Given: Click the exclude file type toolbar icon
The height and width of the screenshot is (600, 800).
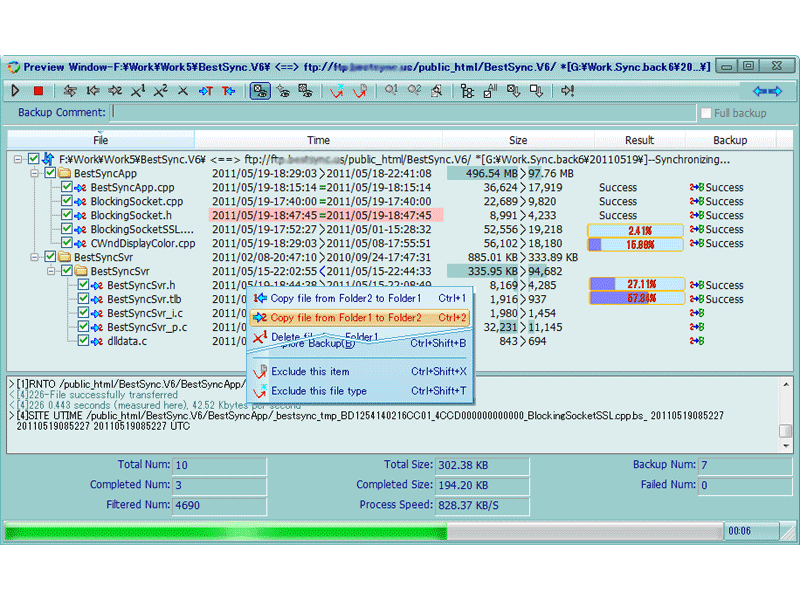Looking at the screenshot, I should click(x=337, y=91).
